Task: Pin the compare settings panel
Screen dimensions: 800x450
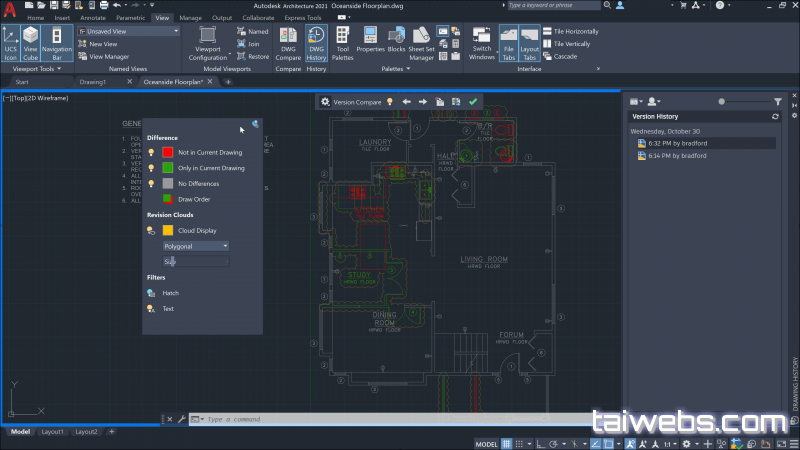Action: [255, 124]
